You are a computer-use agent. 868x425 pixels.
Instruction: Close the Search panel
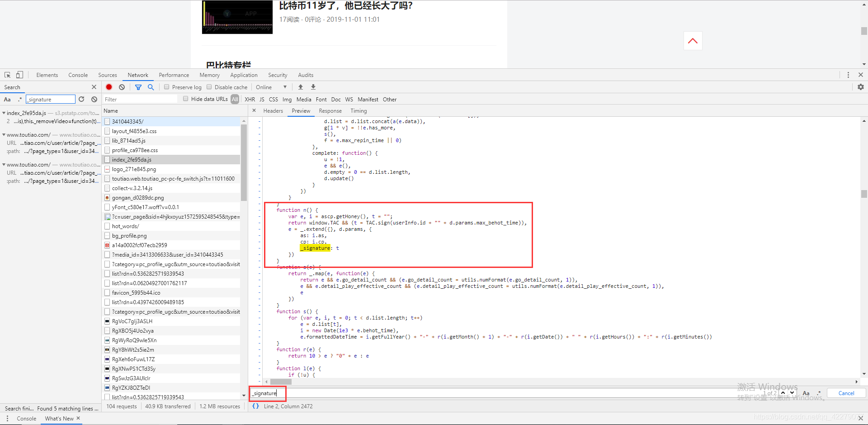pyautogui.click(x=94, y=87)
